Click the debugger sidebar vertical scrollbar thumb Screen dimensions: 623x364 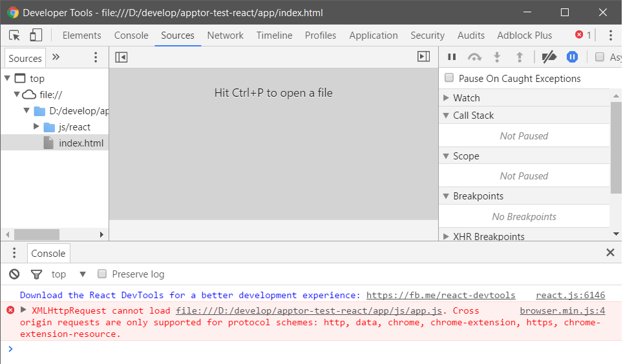click(x=616, y=148)
